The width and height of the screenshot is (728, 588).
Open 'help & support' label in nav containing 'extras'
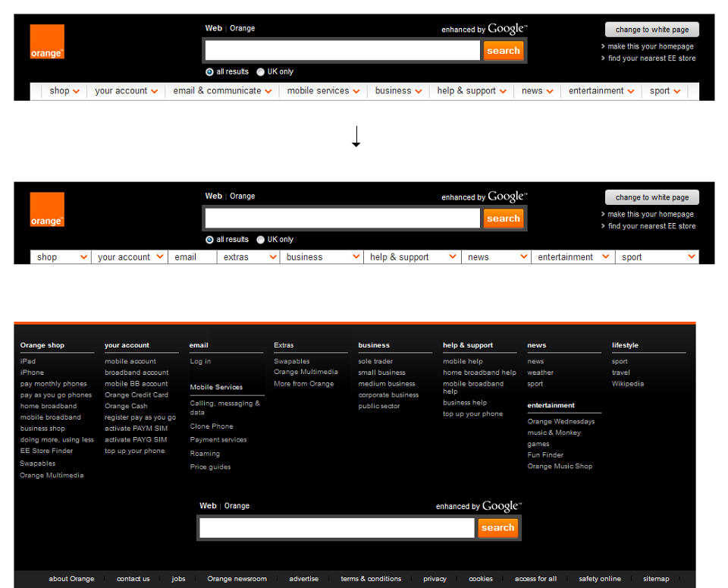[400, 257]
